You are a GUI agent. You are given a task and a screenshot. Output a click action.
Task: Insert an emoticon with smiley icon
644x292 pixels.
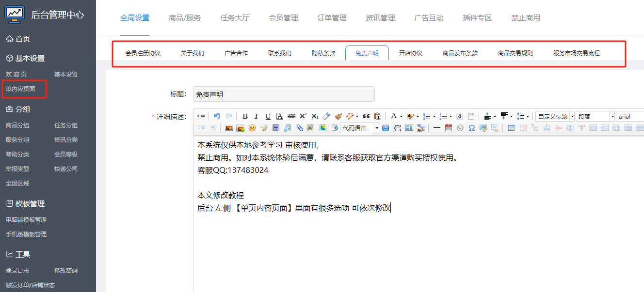pyautogui.click(x=252, y=128)
